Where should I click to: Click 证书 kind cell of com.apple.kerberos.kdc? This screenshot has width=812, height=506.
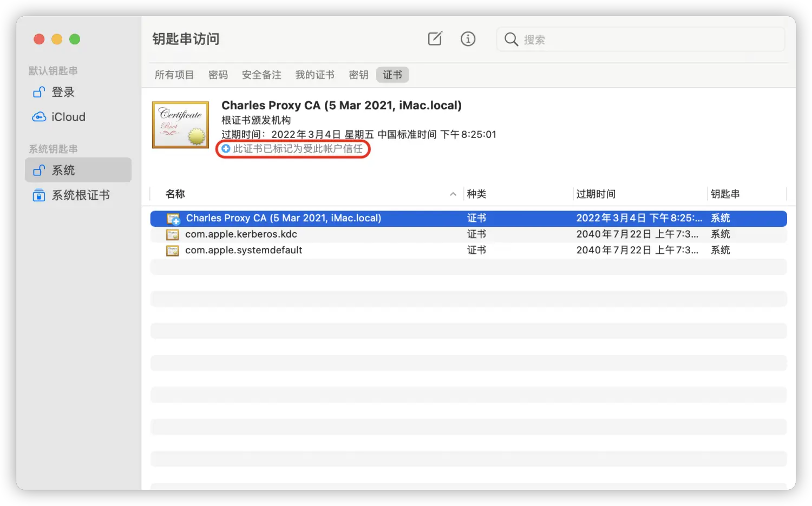point(477,234)
